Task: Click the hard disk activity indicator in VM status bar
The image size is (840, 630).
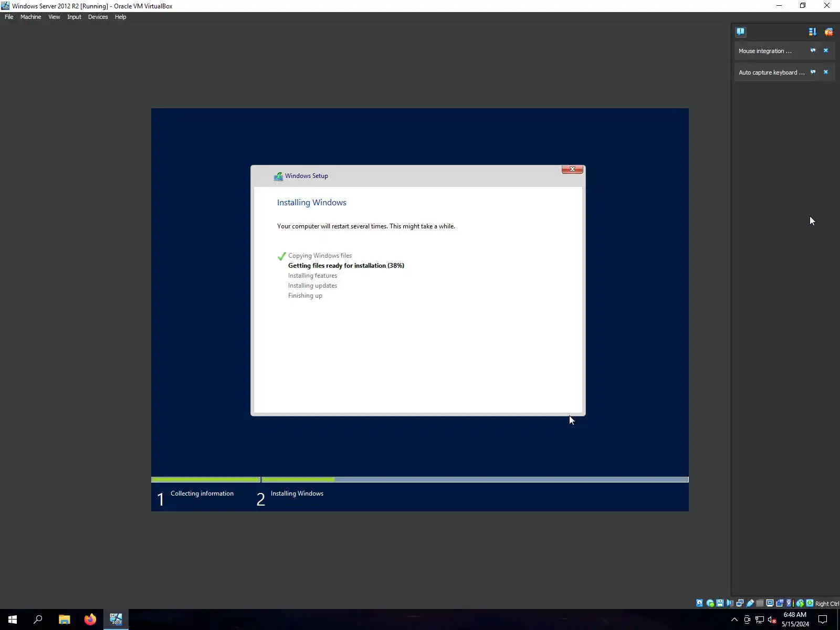Action: (699, 603)
